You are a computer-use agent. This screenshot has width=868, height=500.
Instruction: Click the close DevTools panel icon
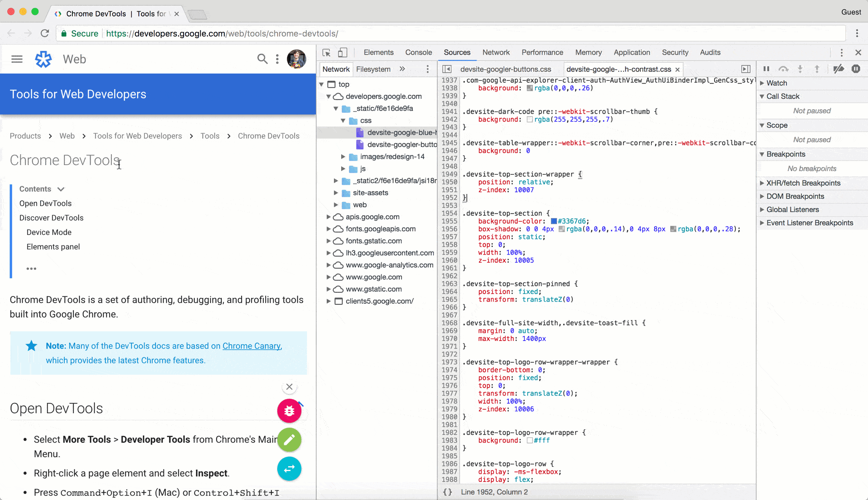(x=858, y=53)
